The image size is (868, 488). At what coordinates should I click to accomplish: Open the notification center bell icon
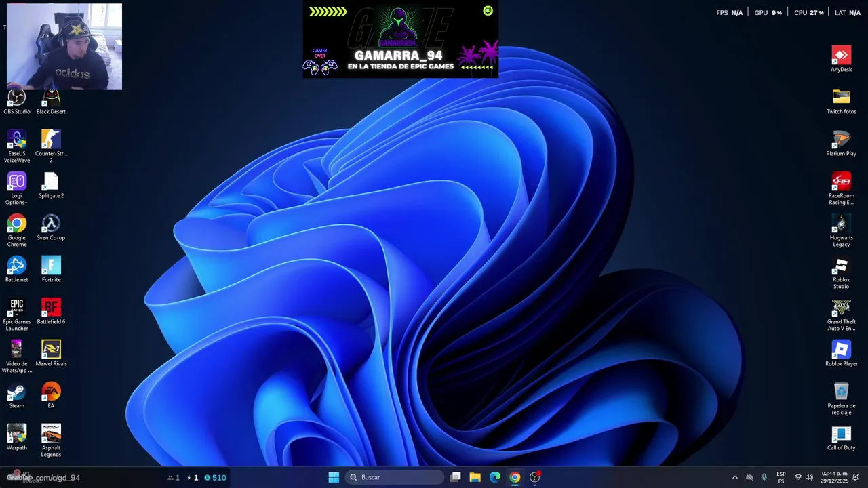click(x=856, y=477)
